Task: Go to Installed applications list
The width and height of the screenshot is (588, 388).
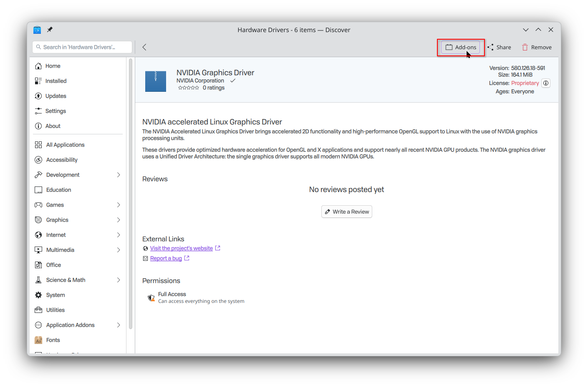Action: tap(56, 81)
